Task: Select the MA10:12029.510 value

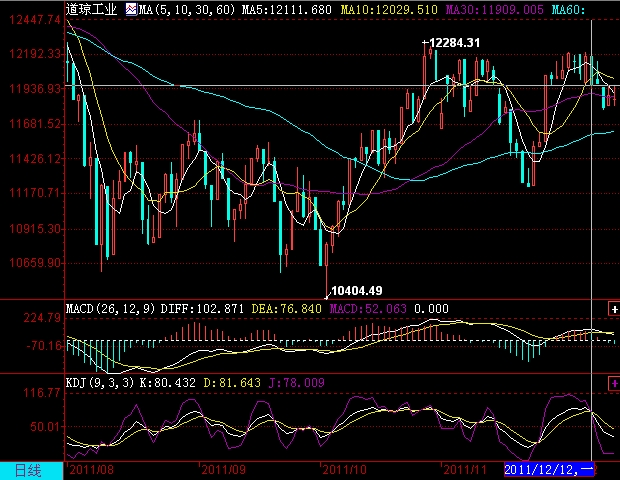Action: click(389, 9)
